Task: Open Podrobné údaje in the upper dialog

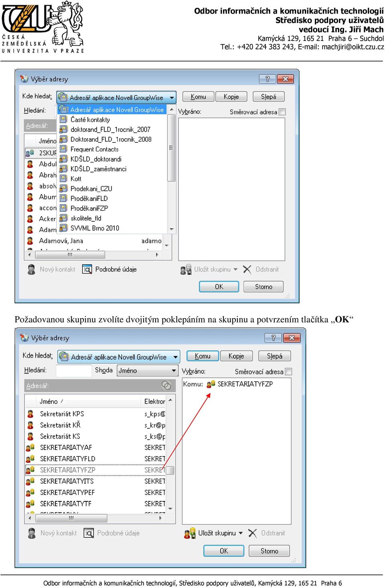Action: click(109, 269)
